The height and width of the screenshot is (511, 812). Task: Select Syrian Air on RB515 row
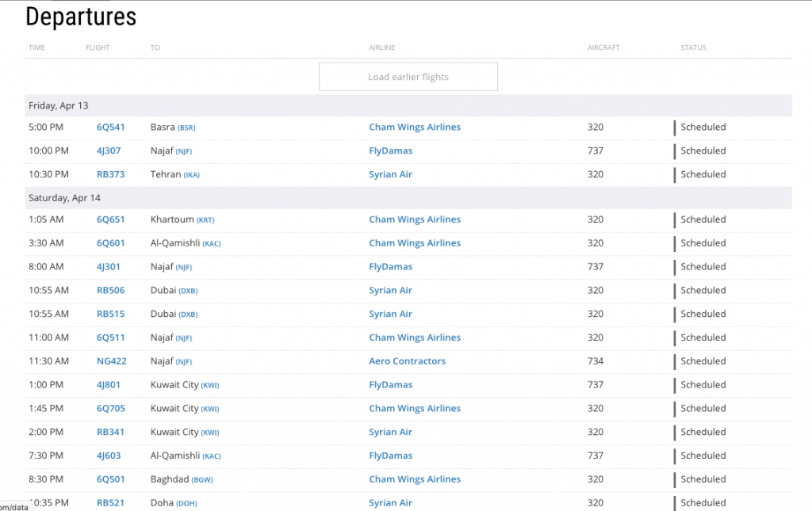(390, 314)
